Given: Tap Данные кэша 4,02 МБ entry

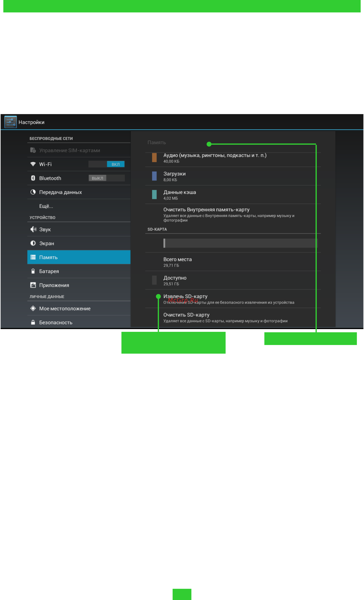Looking at the screenshot, I should pos(233,195).
